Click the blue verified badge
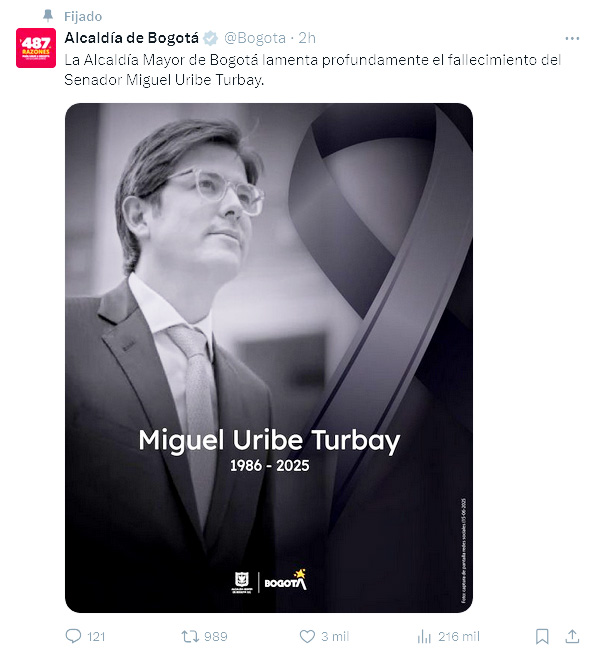The width and height of the screenshot is (598, 658). pyautogui.click(x=211, y=38)
